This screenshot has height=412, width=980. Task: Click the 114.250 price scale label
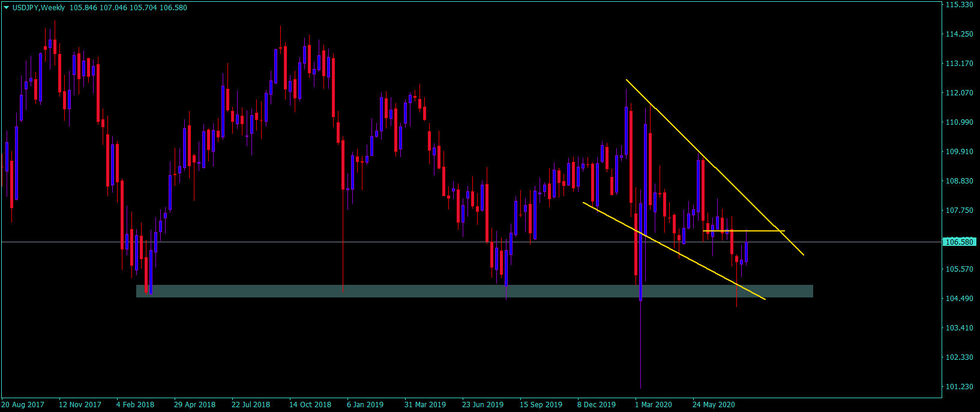(x=959, y=34)
